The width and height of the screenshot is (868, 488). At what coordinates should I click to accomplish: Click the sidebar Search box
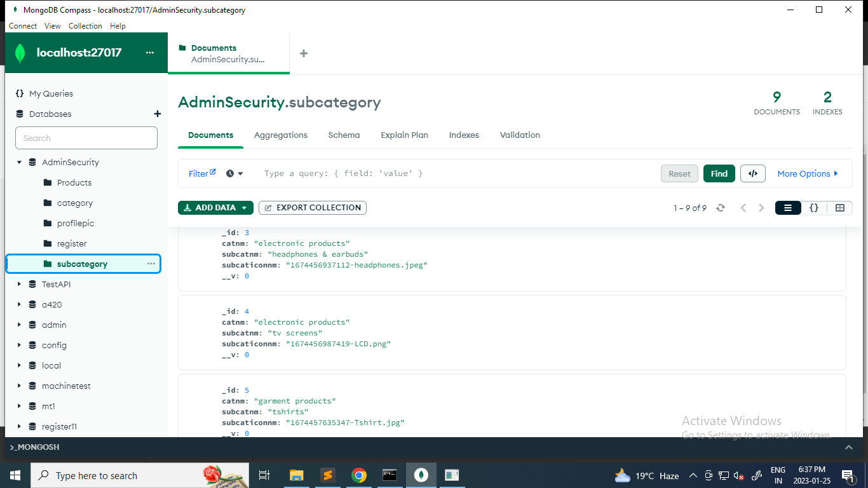(x=86, y=138)
